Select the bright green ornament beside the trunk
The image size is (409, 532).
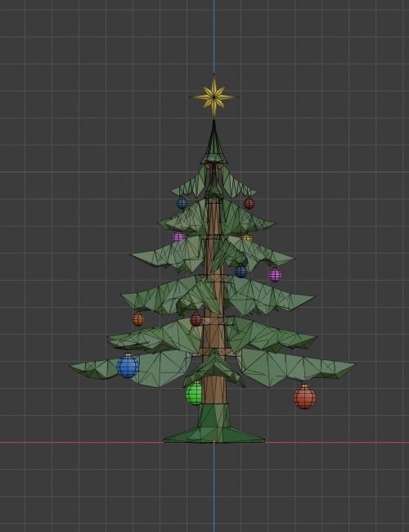click(195, 393)
